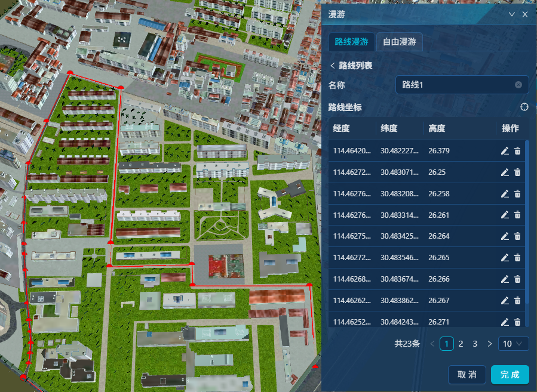This screenshot has width=537, height=392.
Task: Close the 漫游 panel
Action: point(525,14)
